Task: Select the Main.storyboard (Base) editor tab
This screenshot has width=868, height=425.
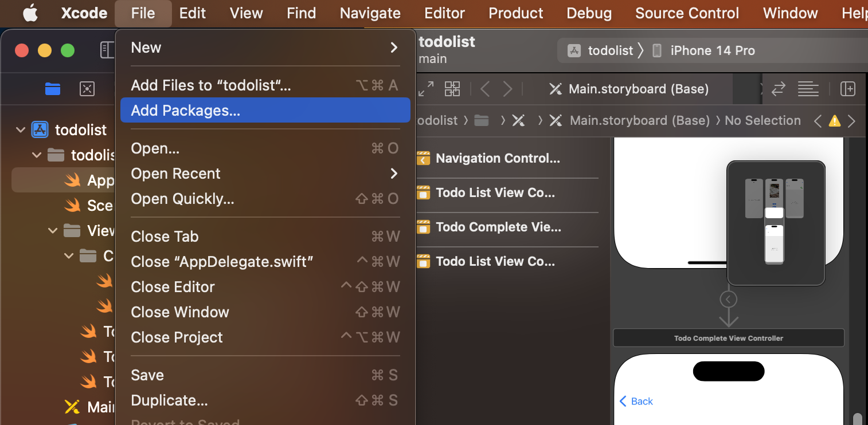Action: [629, 89]
